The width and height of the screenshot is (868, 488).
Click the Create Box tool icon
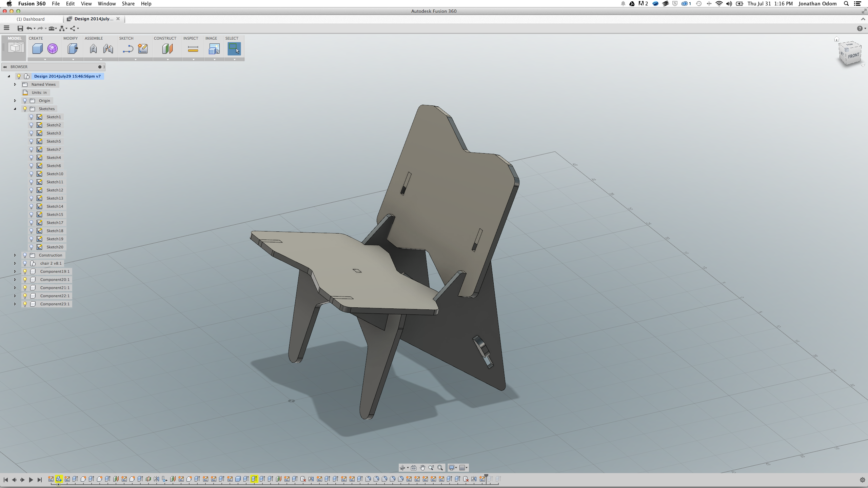click(x=37, y=49)
